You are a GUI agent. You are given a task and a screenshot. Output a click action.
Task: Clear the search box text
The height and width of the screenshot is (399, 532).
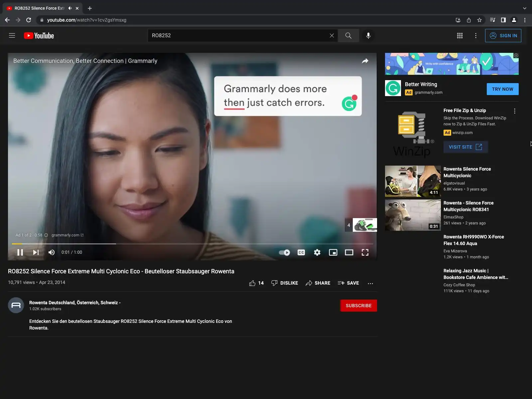click(x=332, y=36)
